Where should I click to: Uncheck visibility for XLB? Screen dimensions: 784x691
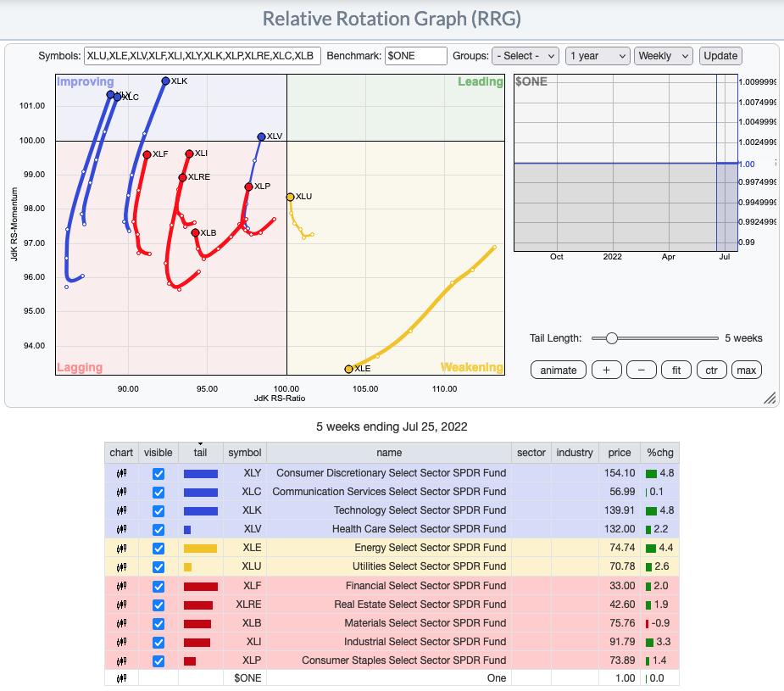click(158, 624)
